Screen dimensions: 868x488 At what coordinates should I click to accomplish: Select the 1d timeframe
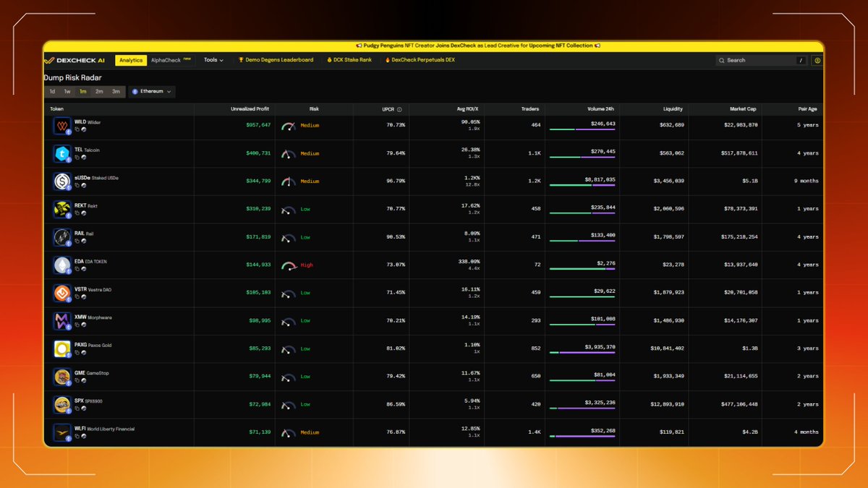tap(52, 92)
